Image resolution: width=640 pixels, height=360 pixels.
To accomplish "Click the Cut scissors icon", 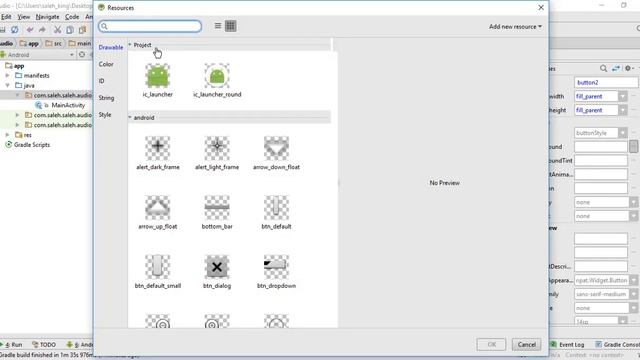I will click(x=58, y=30).
